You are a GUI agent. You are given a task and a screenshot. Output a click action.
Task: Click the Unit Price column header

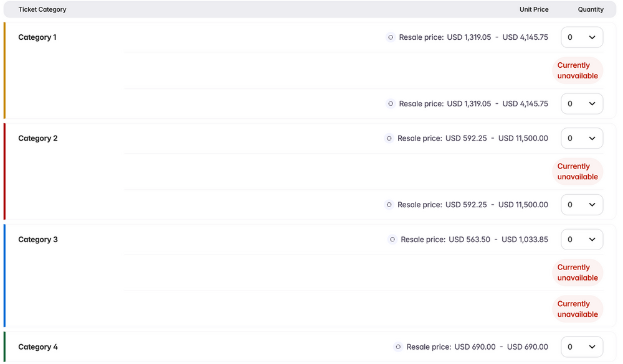(534, 9)
